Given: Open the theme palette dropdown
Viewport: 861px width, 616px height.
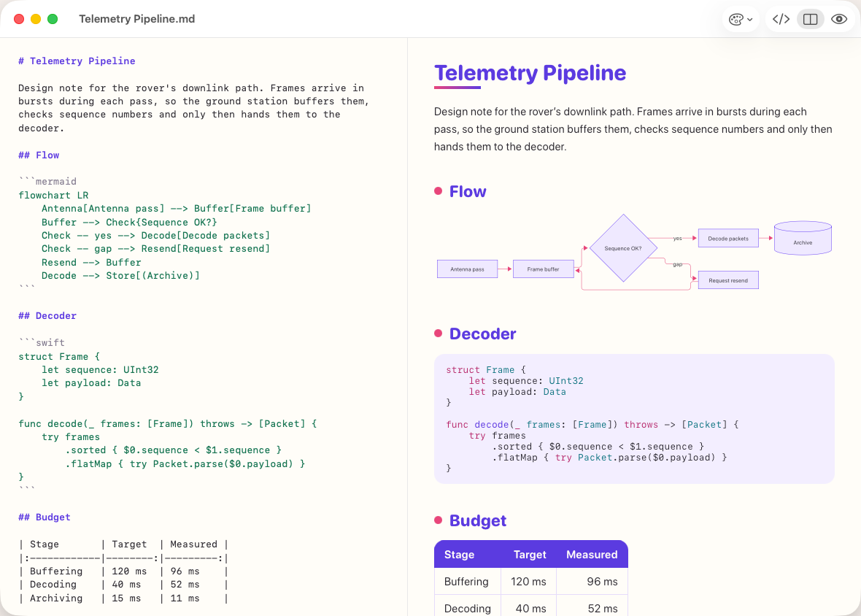Looking at the screenshot, I should [x=740, y=19].
